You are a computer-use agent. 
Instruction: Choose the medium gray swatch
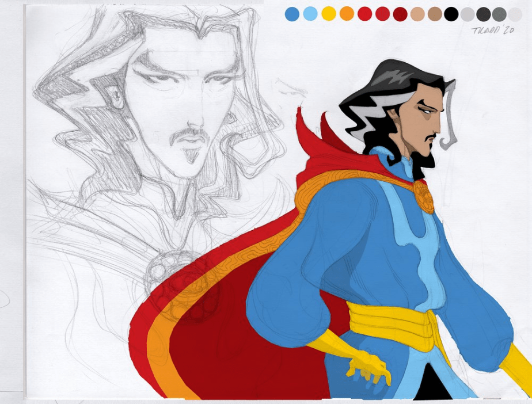click(x=499, y=14)
